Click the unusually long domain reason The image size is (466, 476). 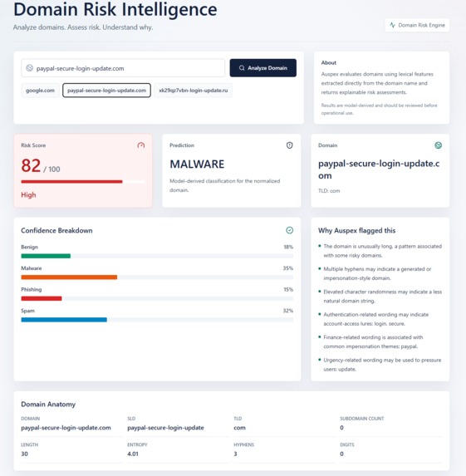click(382, 251)
